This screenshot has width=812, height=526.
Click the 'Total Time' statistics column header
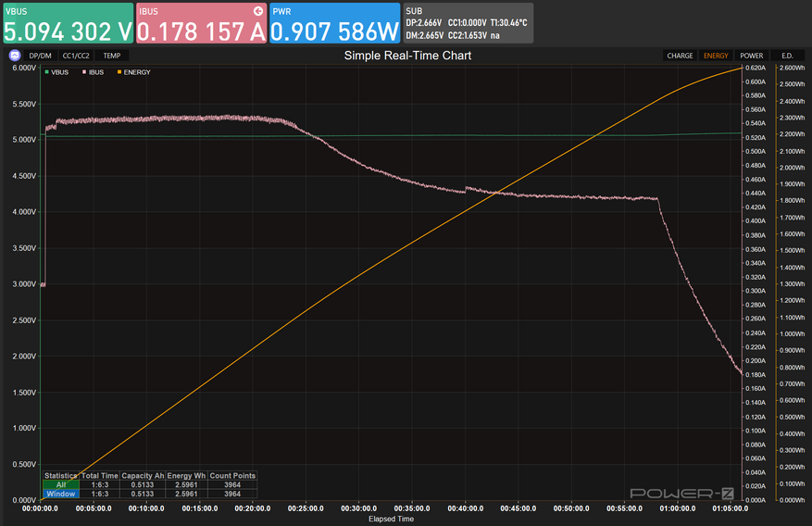(x=100, y=475)
